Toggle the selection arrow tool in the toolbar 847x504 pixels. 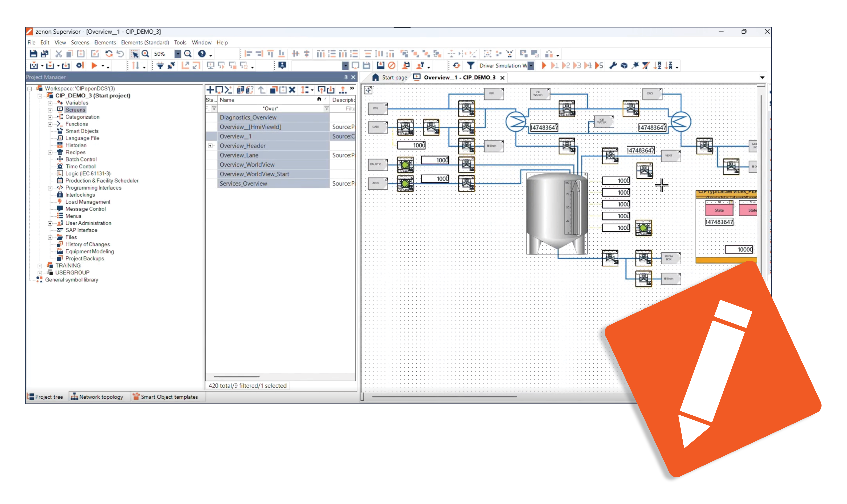pos(135,54)
